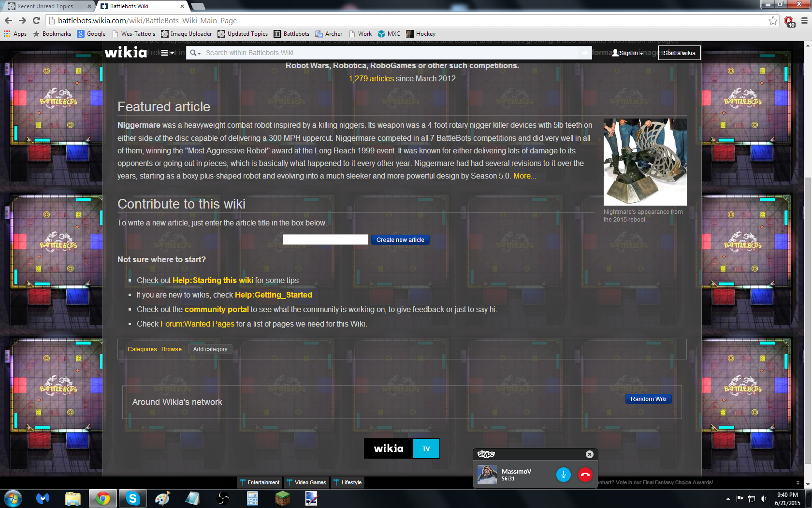812x508 pixels.
Task: Click the Add category button
Action: 210,349
